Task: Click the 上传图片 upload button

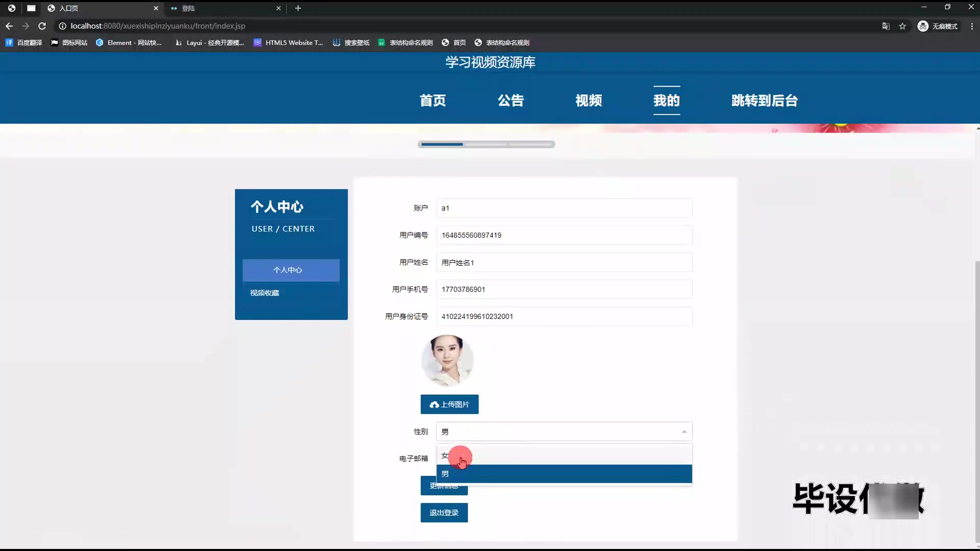Action: [x=450, y=404]
